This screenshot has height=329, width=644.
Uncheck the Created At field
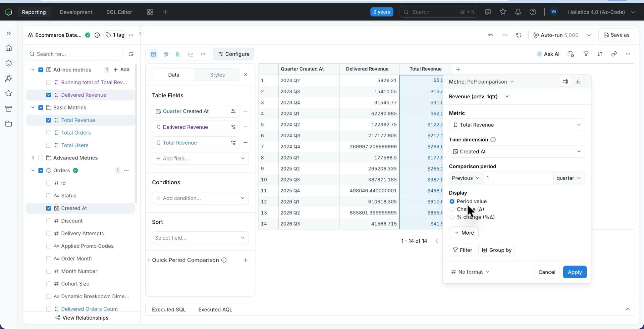point(49,208)
